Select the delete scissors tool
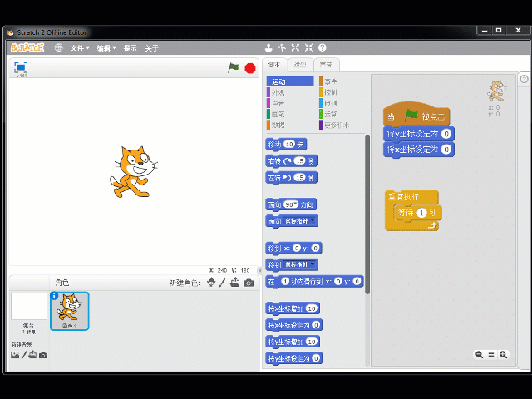The image size is (532, 399). click(282, 48)
